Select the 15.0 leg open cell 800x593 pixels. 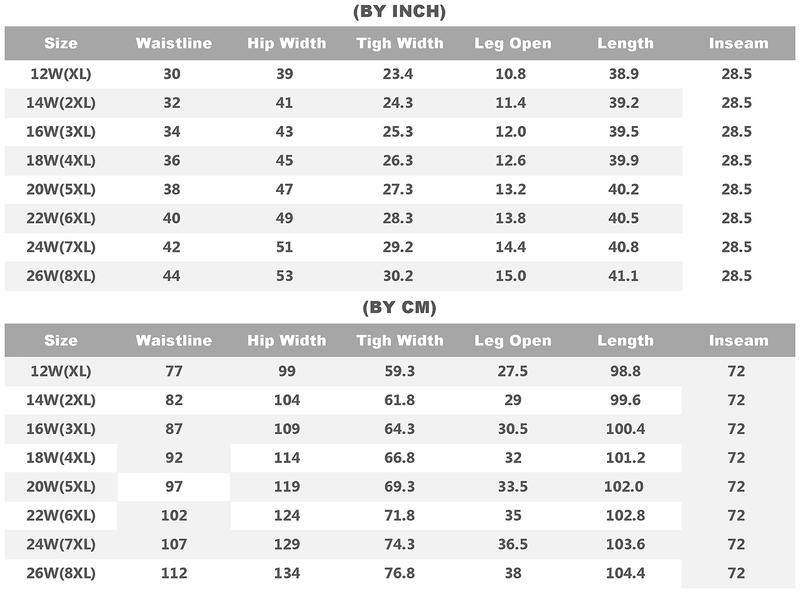(x=513, y=276)
